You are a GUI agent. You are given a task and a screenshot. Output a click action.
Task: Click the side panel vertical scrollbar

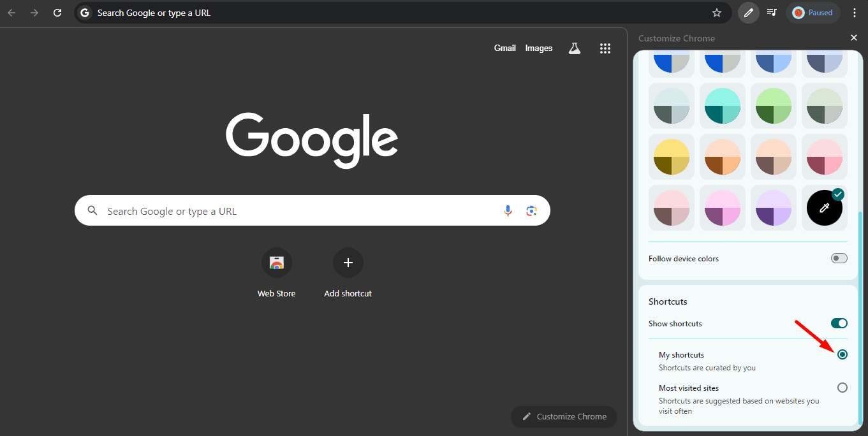(x=860, y=317)
